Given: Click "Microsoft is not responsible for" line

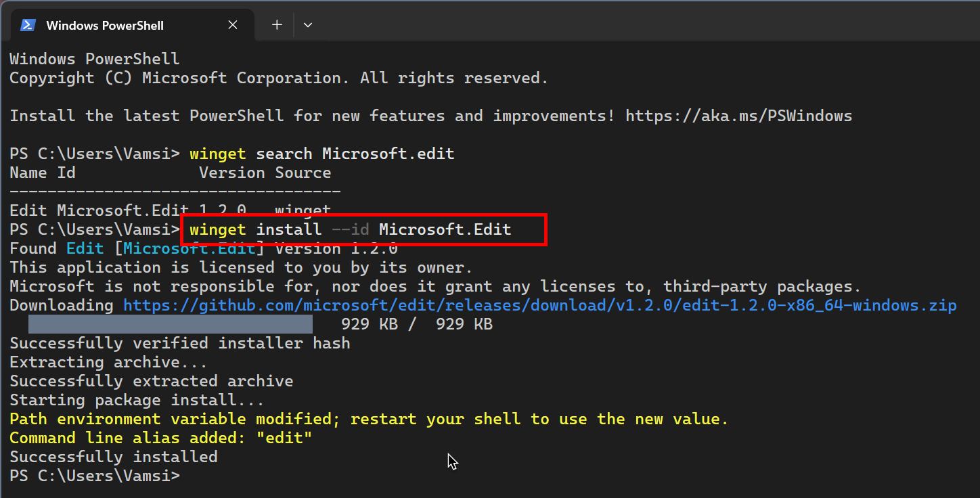Looking at the screenshot, I should pyautogui.click(x=435, y=286).
